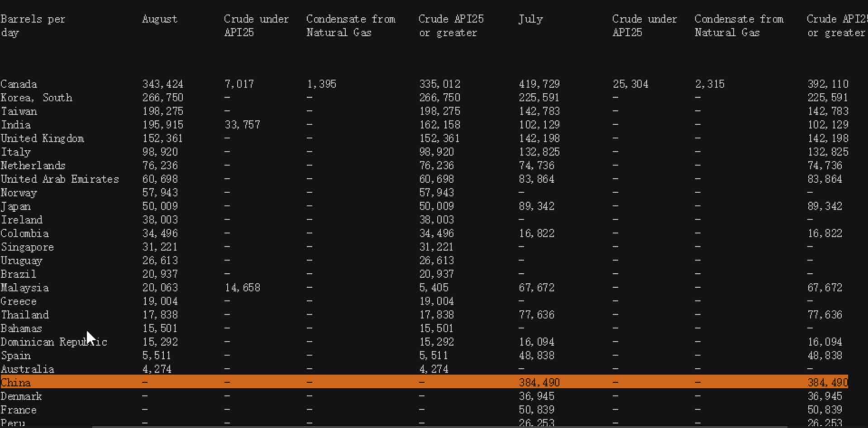
Task: Click the 'Barrels per day' header
Action: (x=33, y=26)
